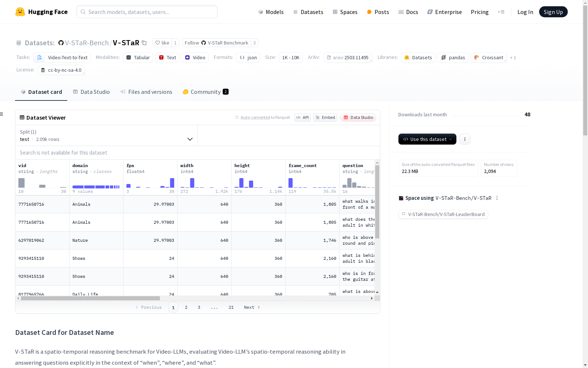Open the table of contents side icon
This screenshot has width=588, height=368.
click(x=2, y=114)
